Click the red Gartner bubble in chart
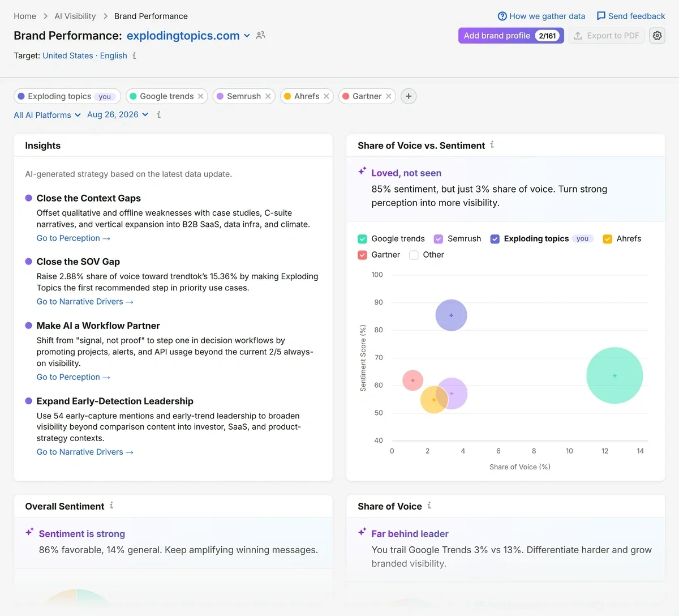 (412, 380)
